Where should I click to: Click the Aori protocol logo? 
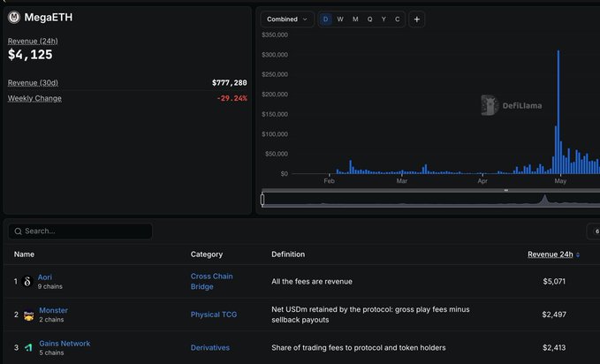27,281
